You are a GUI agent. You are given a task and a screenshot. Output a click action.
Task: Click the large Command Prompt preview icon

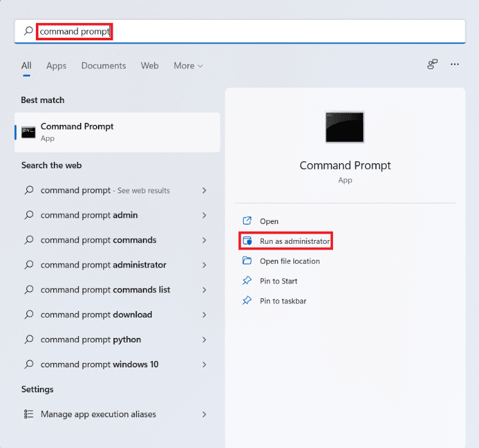pos(345,127)
